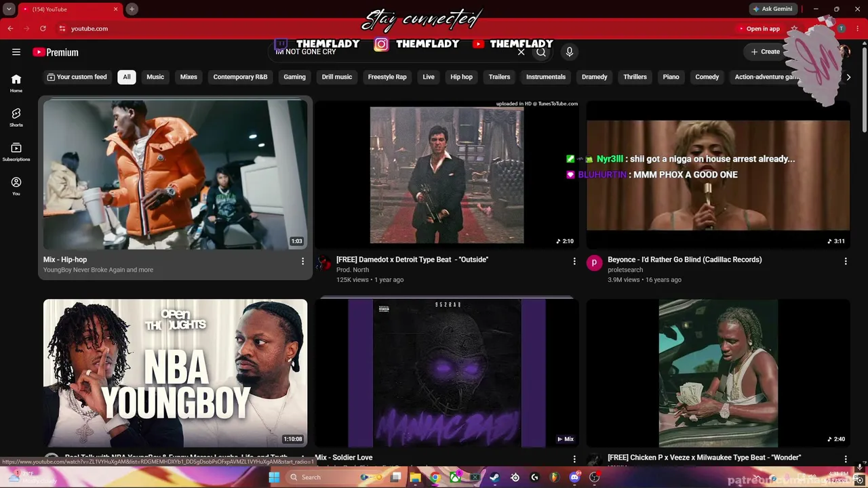Select the Thrillers filter chip
The width and height of the screenshot is (868, 488).
click(635, 77)
